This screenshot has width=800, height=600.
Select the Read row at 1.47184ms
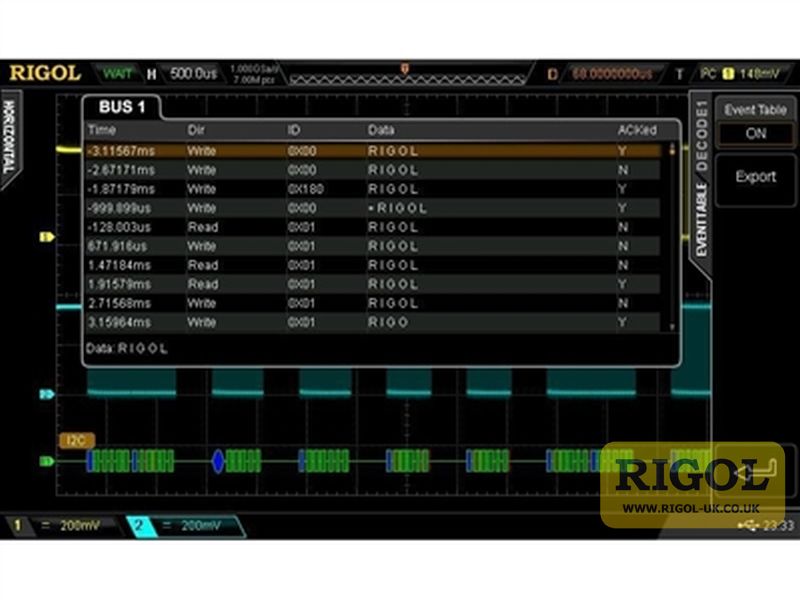[x=372, y=265]
